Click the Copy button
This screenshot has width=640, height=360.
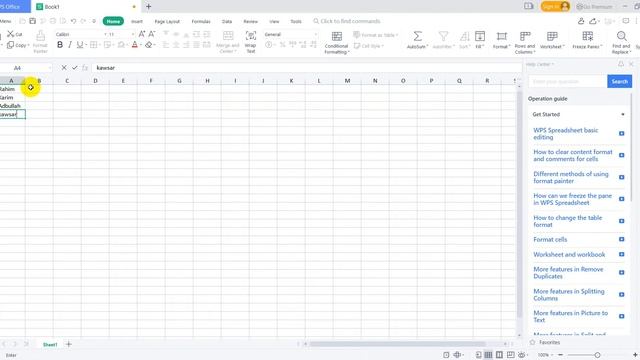click(x=18, y=45)
